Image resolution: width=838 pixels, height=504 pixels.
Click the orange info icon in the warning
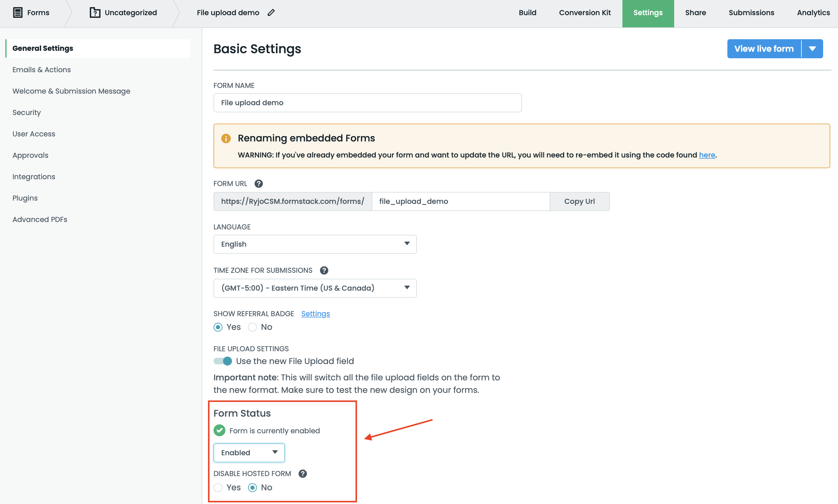point(226,138)
